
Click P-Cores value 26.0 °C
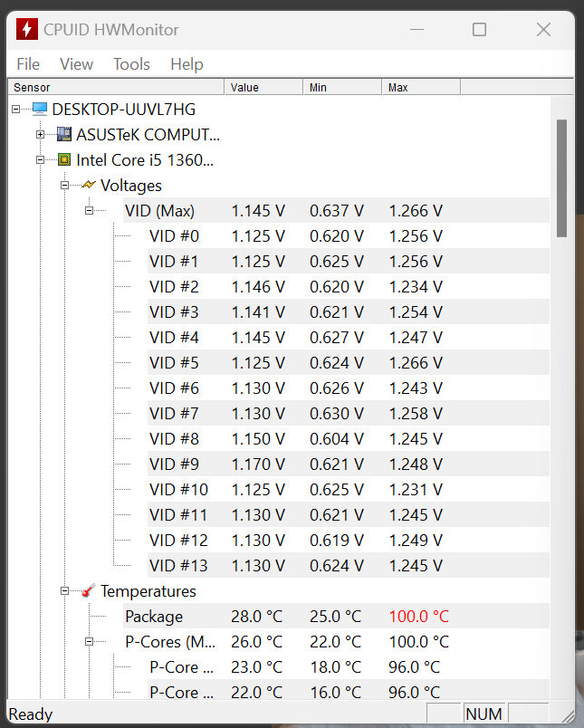click(x=257, y=642)
